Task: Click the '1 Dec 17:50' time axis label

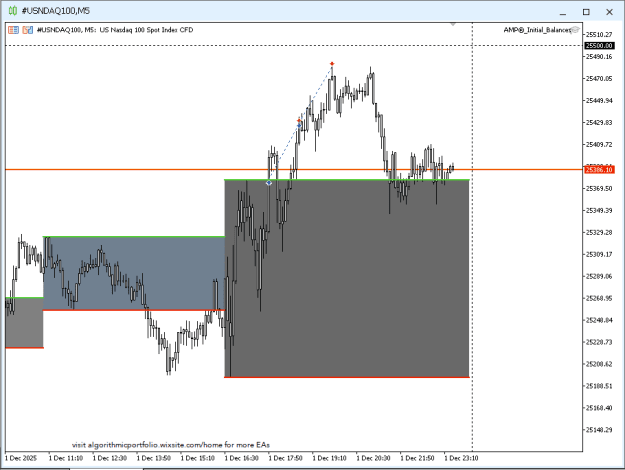Action: coord(285,458)
